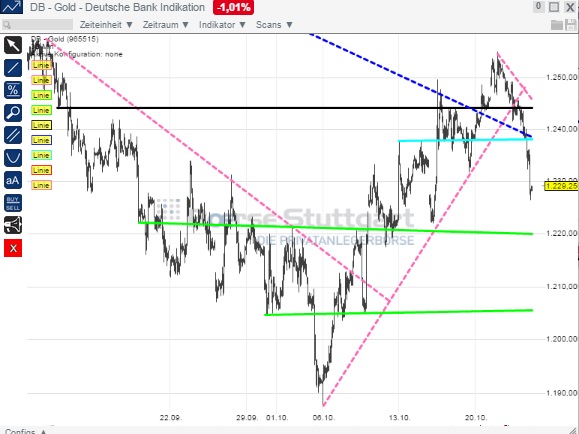
Task: Select the topmost Linie label in the list
Action: 41,65
